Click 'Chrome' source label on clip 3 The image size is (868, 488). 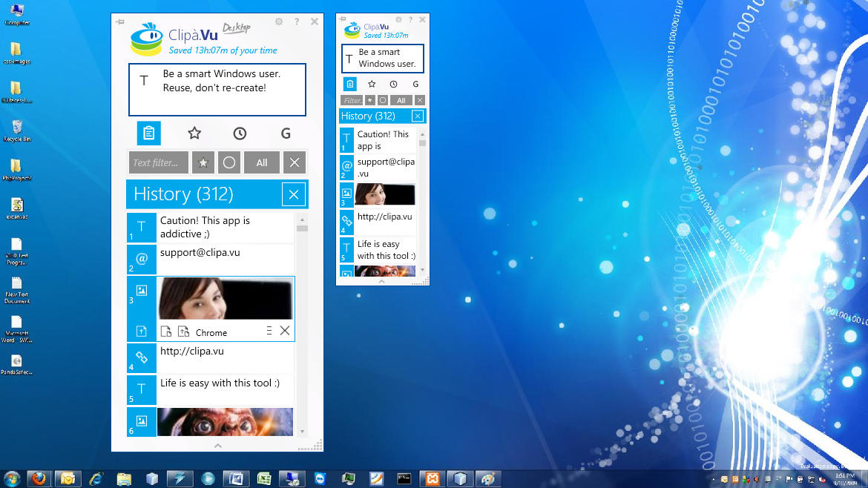click(211, 332)
